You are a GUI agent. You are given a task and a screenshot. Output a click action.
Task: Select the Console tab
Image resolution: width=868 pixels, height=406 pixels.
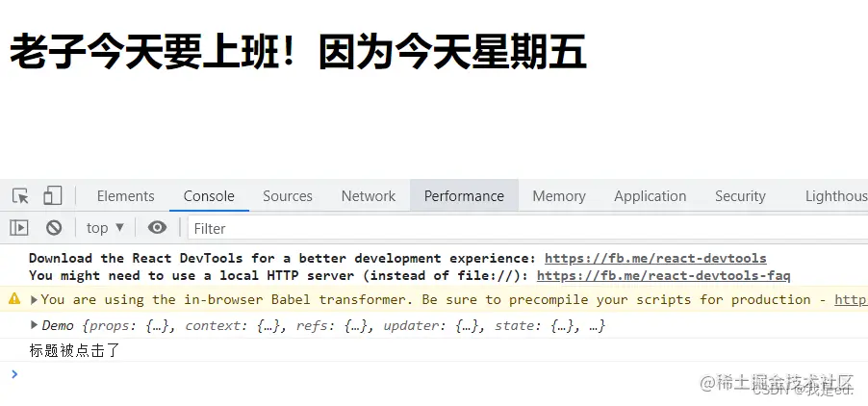pyautogui.click(x=209, y=196)
